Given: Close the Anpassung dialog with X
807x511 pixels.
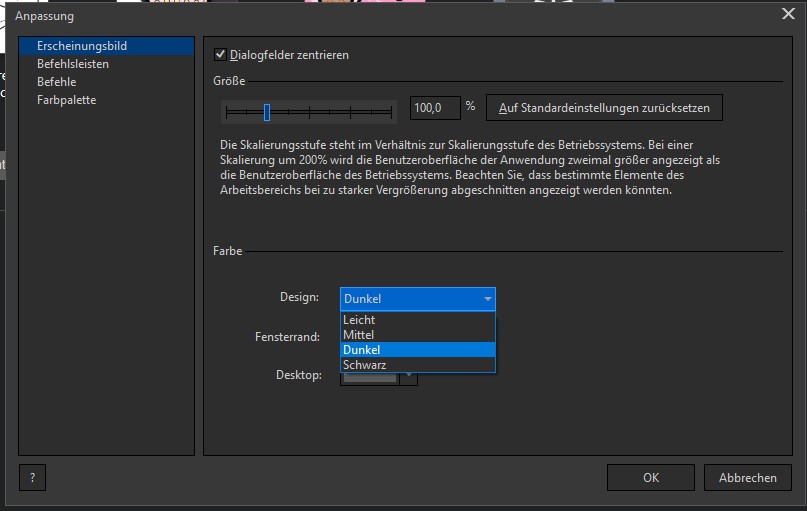Looking at the screenshot, I should (788, 14).
